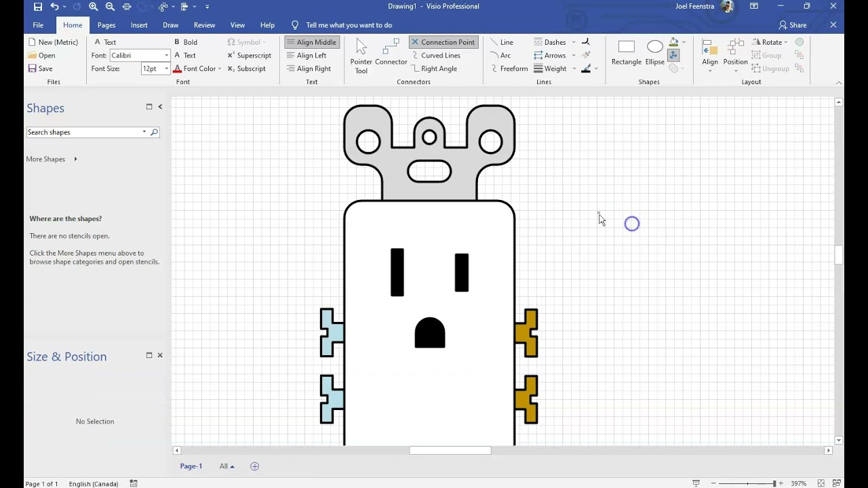This screenshot has width=868, height=488.
Task: Click the macro recording icon in status bar
Action: 134,483
